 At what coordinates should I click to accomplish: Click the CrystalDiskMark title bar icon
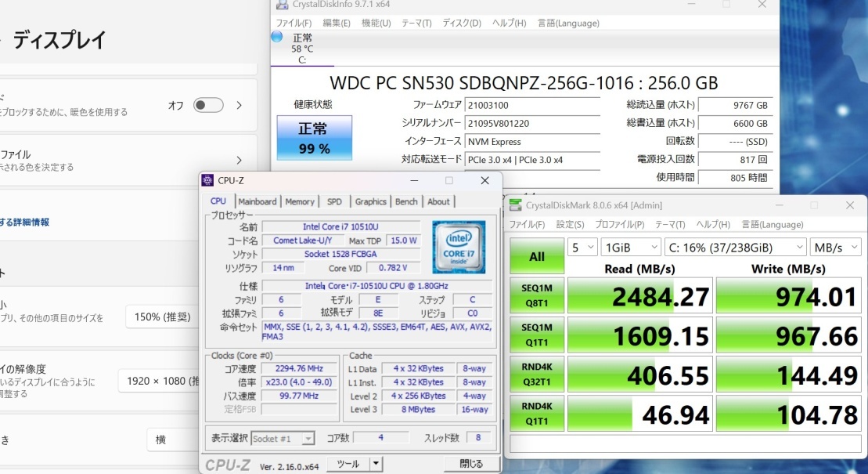point(515,205)
